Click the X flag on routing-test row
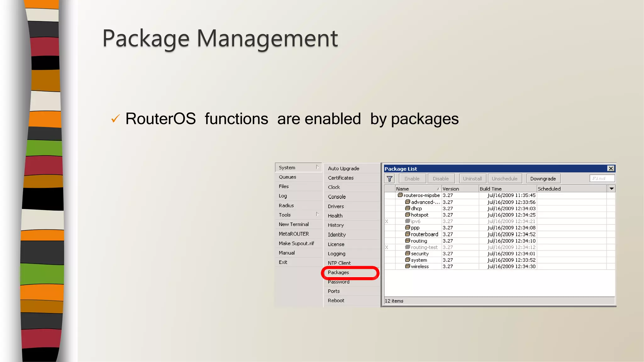Image resolution: width=644 pixels, height=362 pixels. click(387, 247)
